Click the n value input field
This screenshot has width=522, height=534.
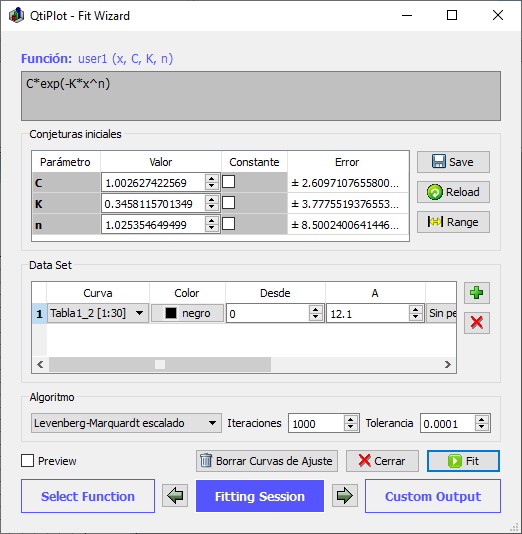(153, 225)
